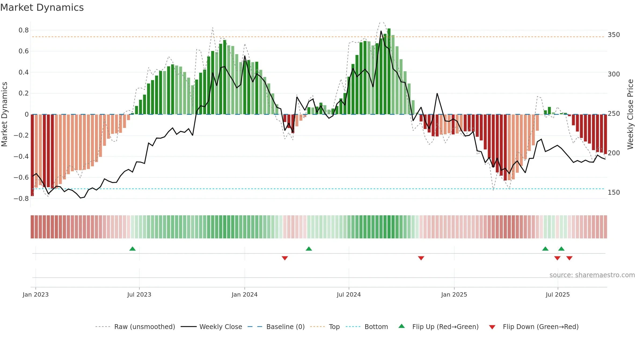Click the 150 price tick label

[x=614, y=193]
